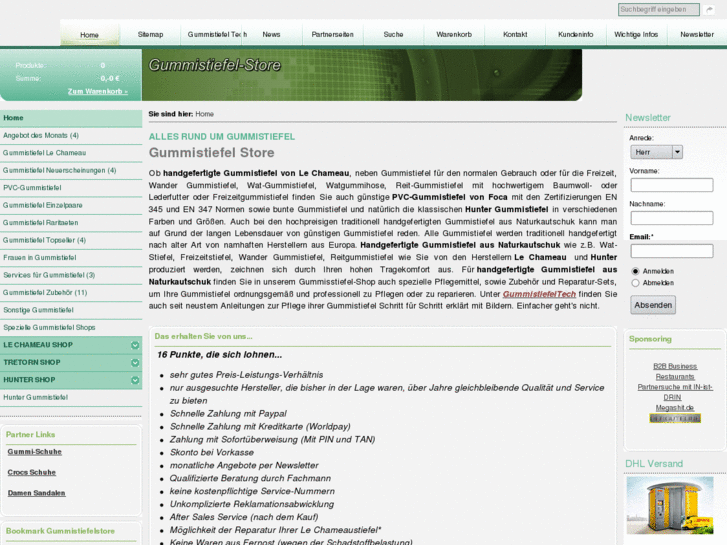Open the GummistiefelTech link in text

pos(539,294)
